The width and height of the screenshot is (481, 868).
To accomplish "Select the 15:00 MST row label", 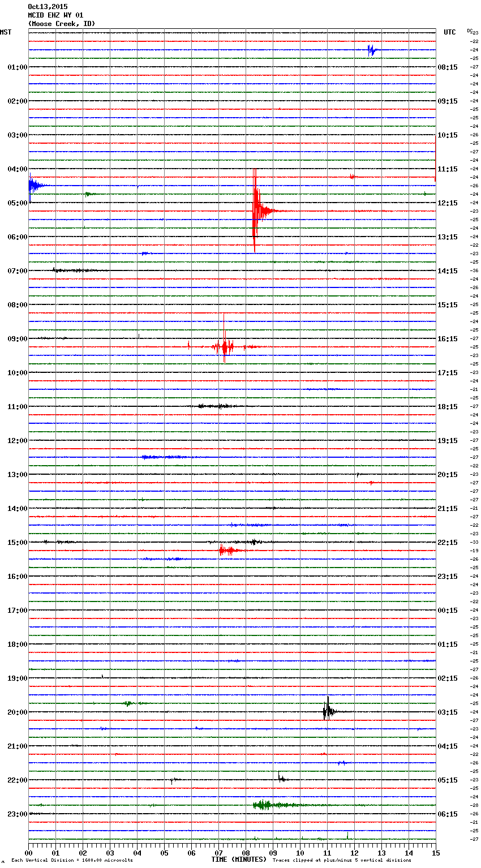I will click(17, 543).
